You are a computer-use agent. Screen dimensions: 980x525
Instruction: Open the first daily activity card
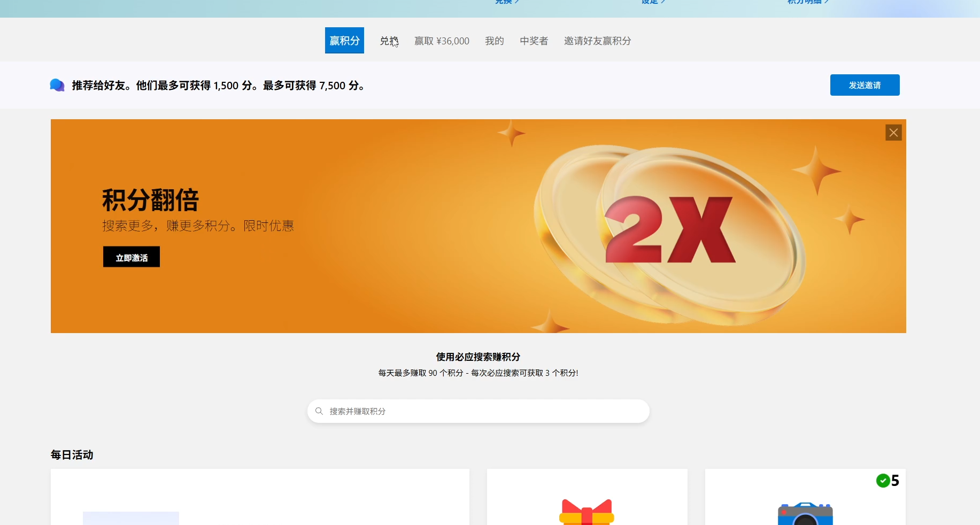click(260, 497)
